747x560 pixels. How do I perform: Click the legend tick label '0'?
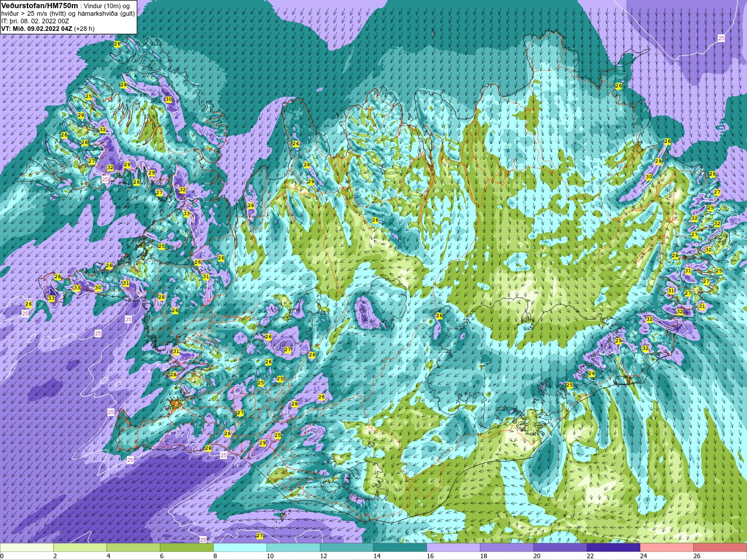click(x=2, y=556)
